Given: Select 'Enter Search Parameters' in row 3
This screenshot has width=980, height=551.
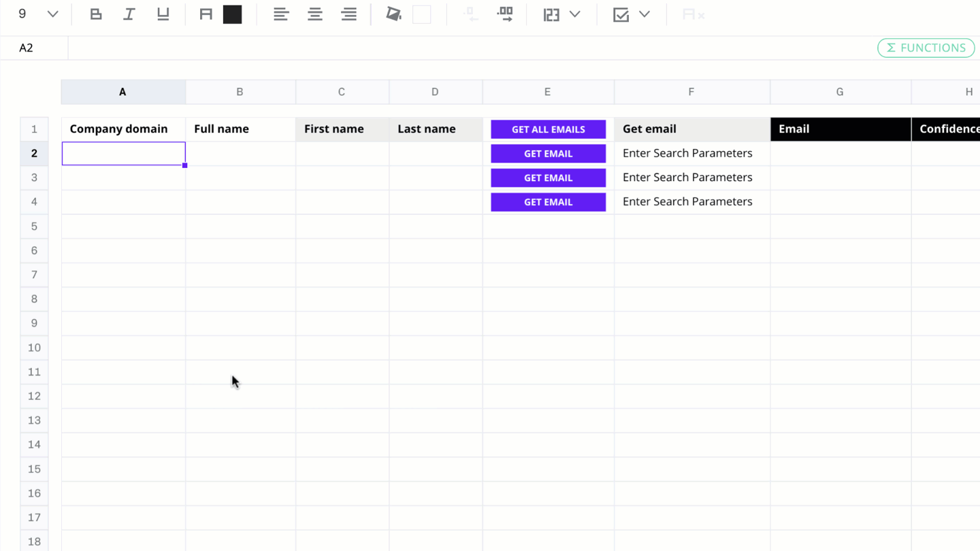Looking at the screenshot, I should coord(687,178).
